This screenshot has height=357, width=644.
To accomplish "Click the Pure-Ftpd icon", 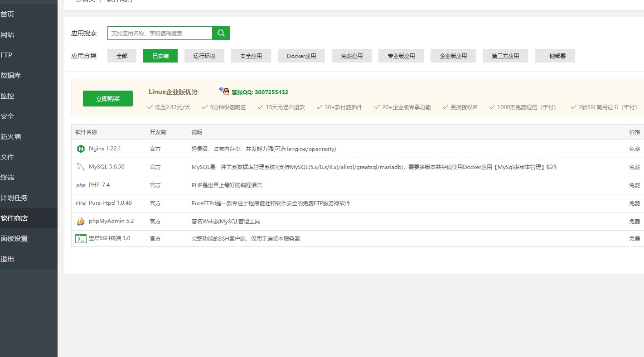I will [x=81, y=203].
